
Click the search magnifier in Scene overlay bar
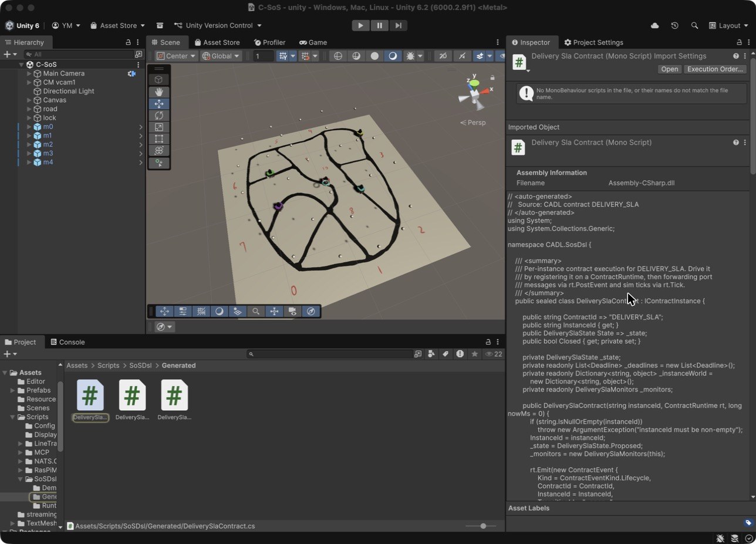tap(256, 312)
